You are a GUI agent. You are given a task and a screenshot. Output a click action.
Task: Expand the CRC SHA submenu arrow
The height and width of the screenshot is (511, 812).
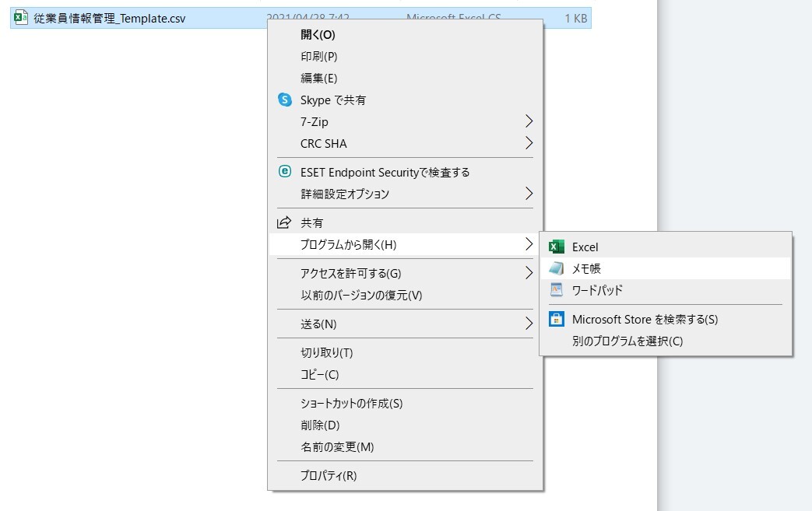529,143
